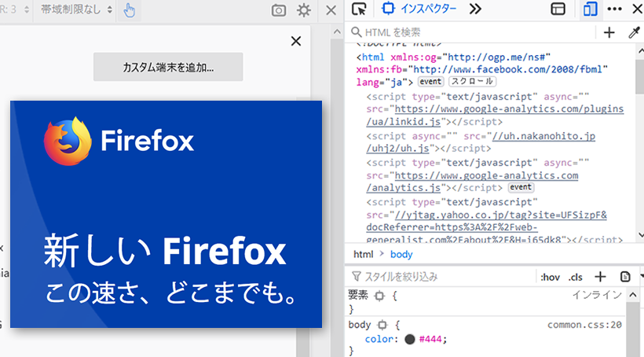Click the インライン label in rules
The width and height of the screenshot is (644, 357).
597,294
